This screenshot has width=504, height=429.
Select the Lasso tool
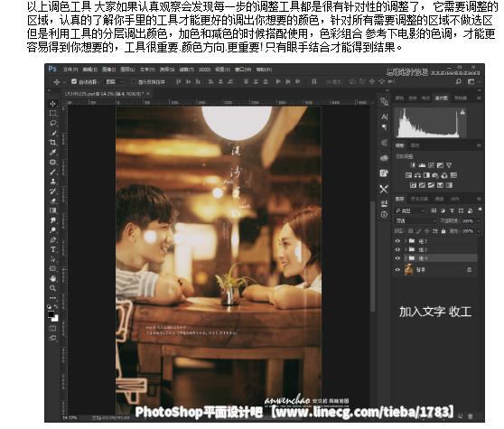pos(53,124)
